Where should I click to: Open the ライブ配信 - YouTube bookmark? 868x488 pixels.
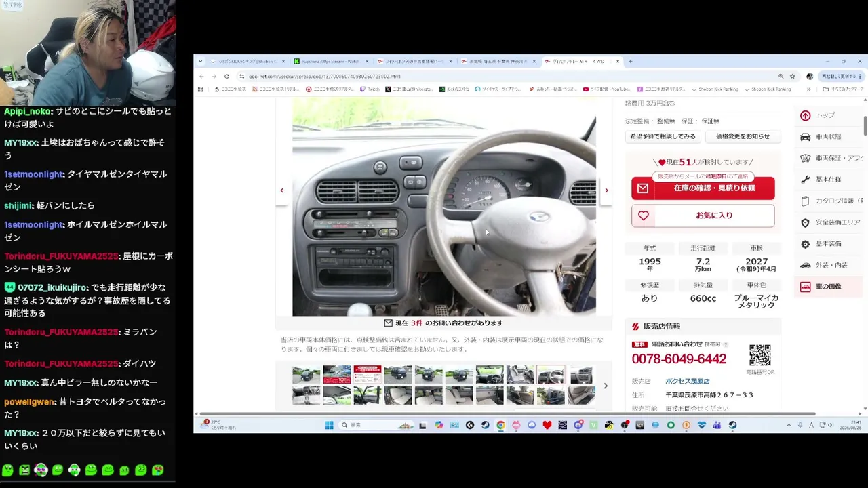[x=608, y=89]
